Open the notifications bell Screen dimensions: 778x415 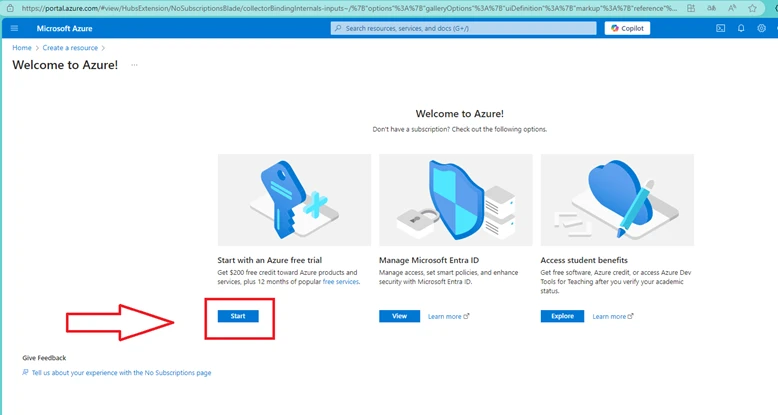pos(741,28)
